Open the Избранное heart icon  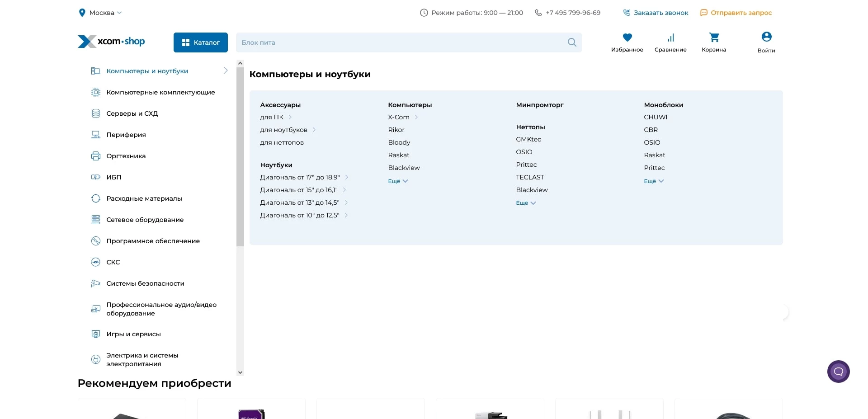point(627,38)
